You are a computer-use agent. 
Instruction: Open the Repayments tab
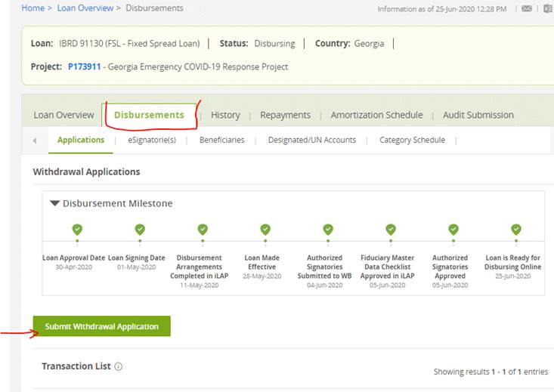[x=285, y=115]
